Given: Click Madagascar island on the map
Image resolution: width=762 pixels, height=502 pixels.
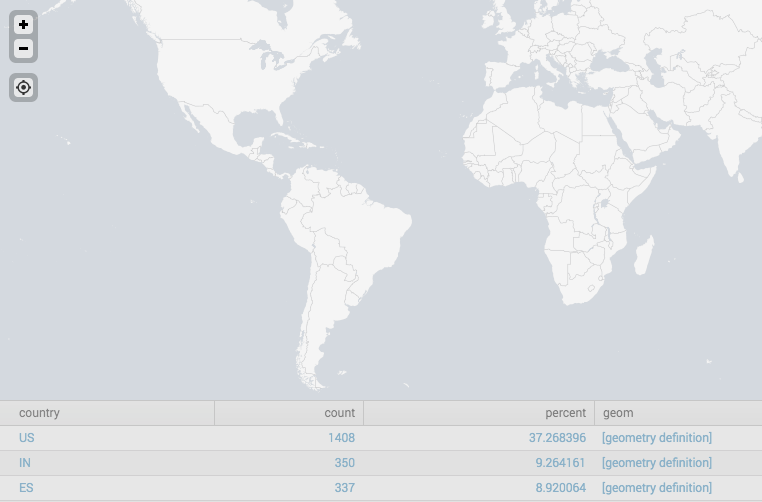Looking at the screenshot, I should click(644, 257).
